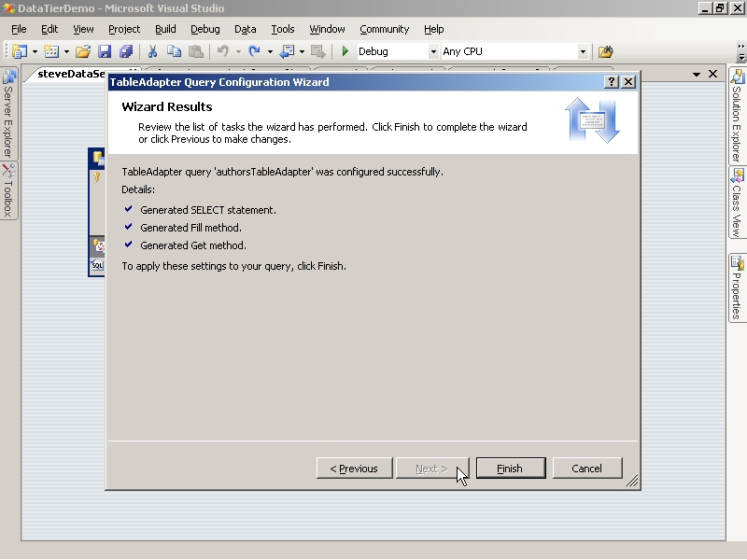Viewport: 747px width, 560px height.
Task: Save the current file with floppy icon
Action: [105, 51]
